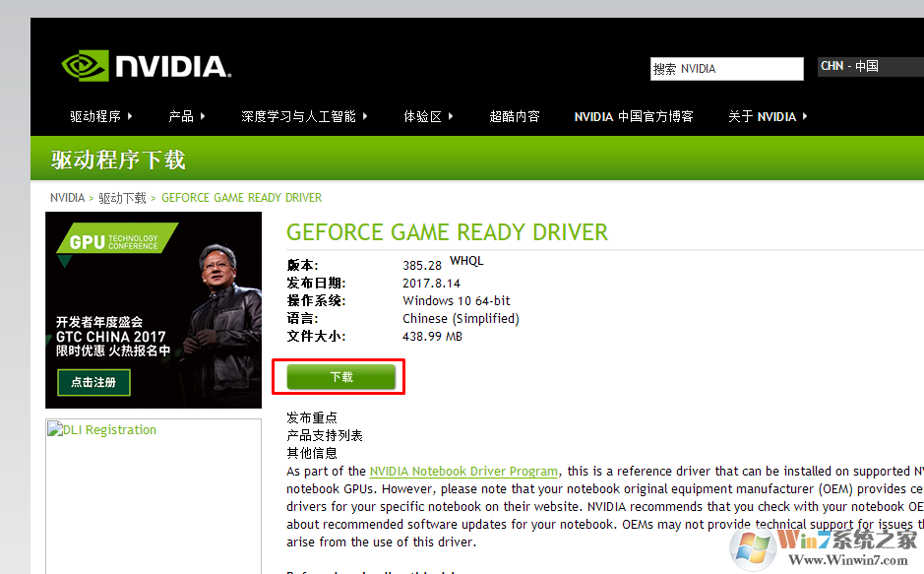The image size is (924, 574).
Task: Open the GTC China 2017 banner image
Action: pyautogui.click(x=154, y=310)
